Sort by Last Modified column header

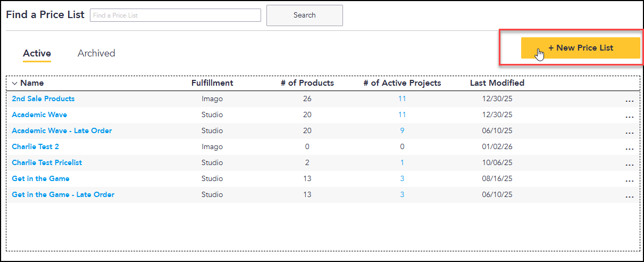(x=497, y=83)
